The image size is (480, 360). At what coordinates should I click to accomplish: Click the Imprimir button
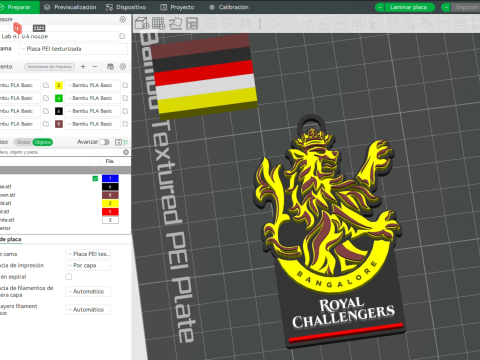pyautogui.click(x=466, y=7)
